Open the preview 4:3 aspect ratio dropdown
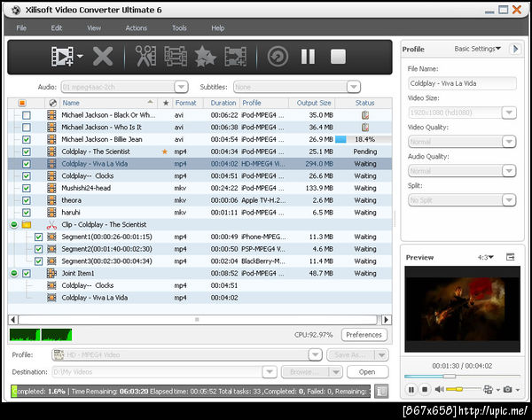The image size is (532, 420). coord(486,257)
